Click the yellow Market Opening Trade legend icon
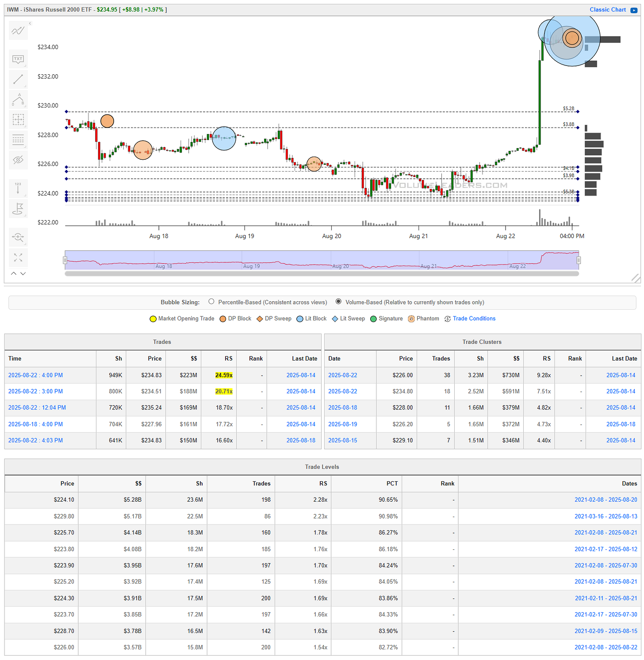The width and height of the screenshot is (644, 660). pyautogui.click(x=153, y=319)
